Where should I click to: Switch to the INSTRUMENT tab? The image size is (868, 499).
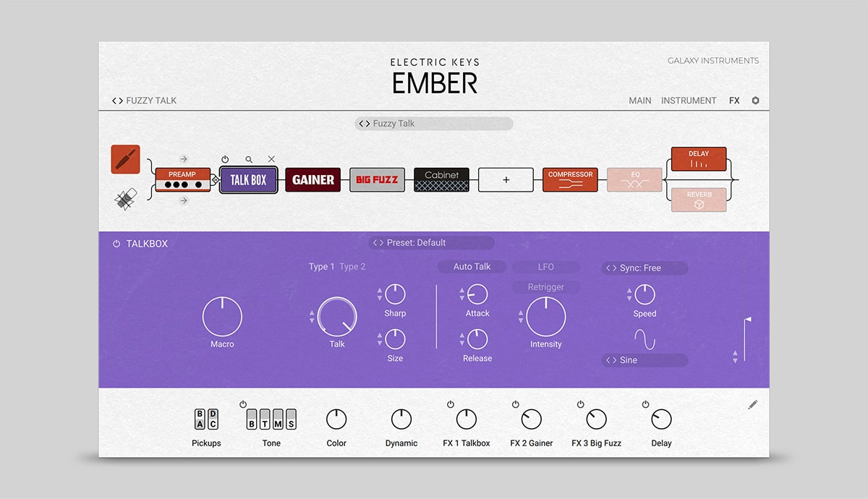tap(689, 101)
